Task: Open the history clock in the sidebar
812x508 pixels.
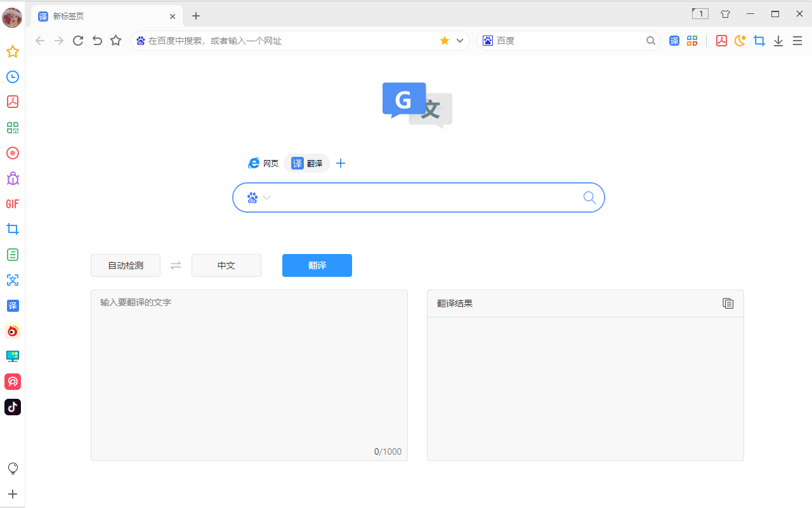Action: (x=13, y=77)
